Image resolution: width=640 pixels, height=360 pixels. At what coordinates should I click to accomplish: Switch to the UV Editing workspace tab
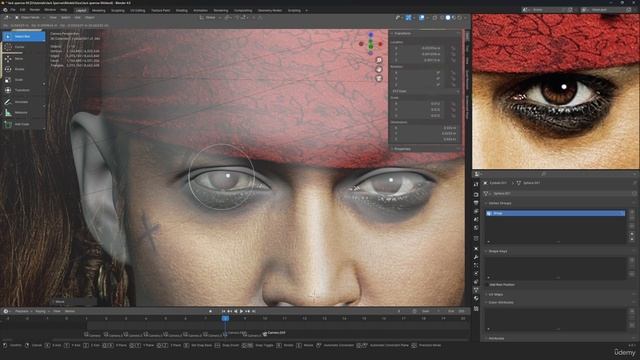click(138, 11)
